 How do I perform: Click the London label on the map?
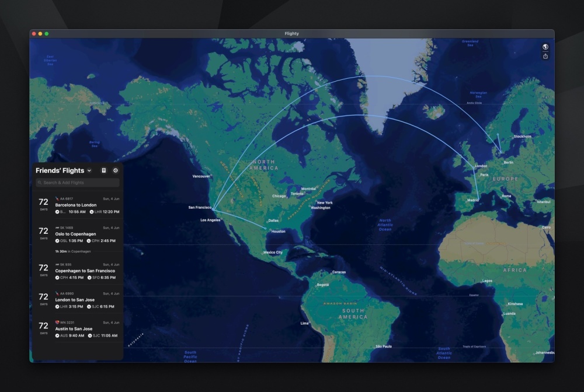pyautogui.click(x=481, y=166)
